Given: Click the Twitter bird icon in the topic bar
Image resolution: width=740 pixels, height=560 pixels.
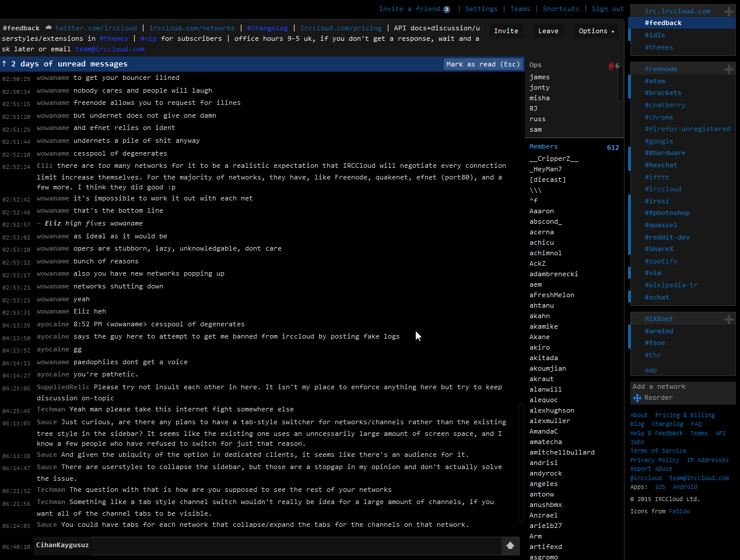Looking at the screenshot, I should point(49,27).
